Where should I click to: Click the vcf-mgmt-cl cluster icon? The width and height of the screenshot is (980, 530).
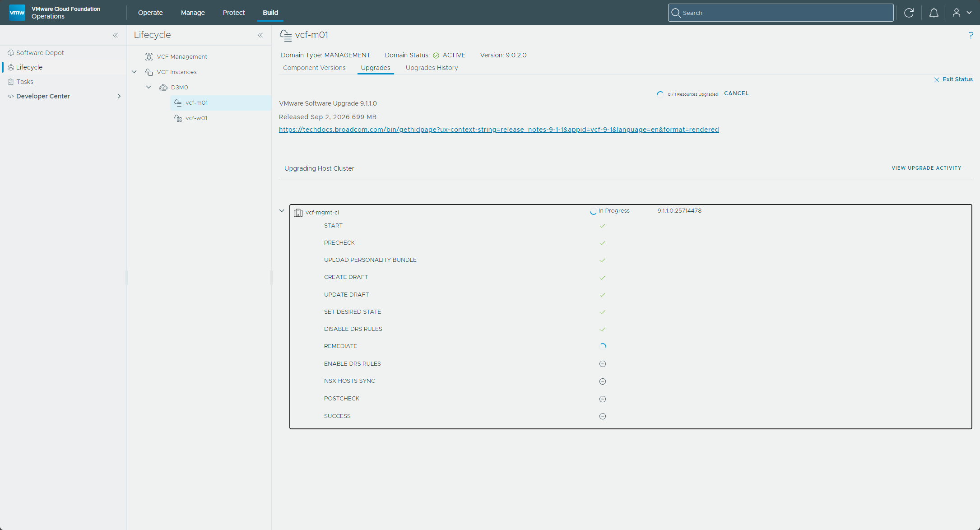tap(298, 213)
